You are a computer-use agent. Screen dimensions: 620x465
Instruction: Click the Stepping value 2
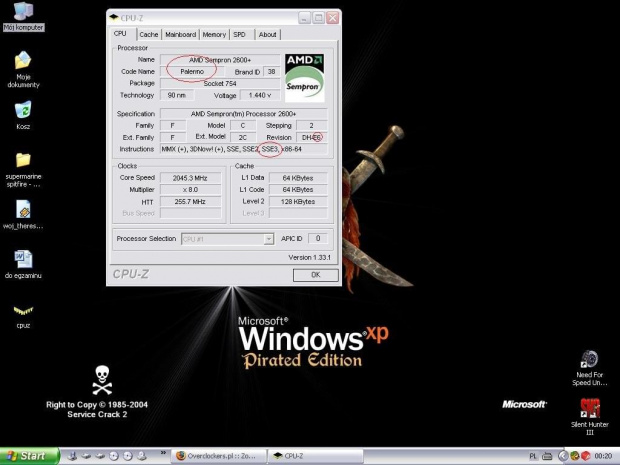tap(312, 125)
